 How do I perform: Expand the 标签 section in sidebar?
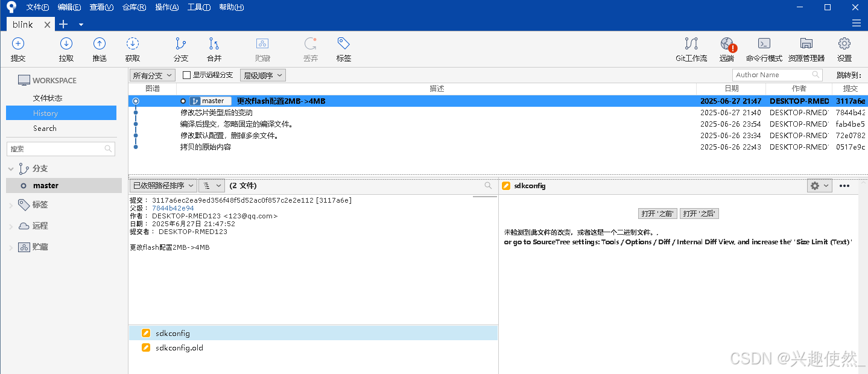(10, 205)
